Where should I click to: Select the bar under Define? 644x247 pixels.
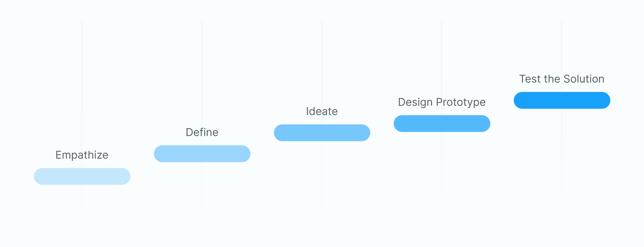point(202,154)
